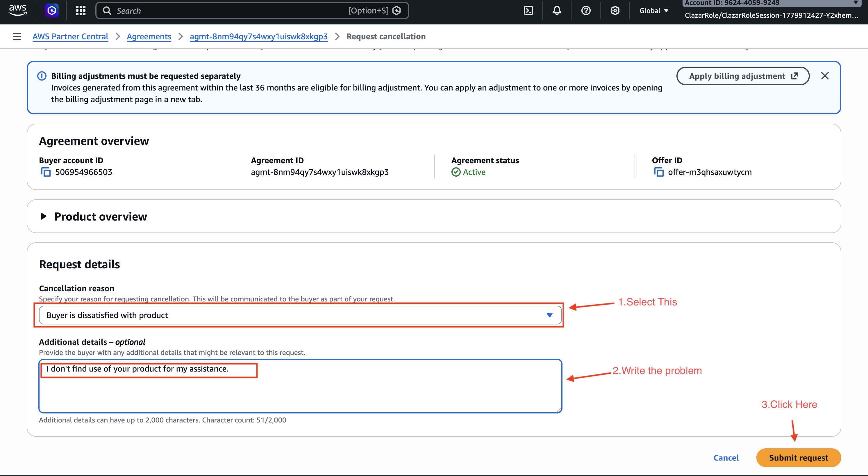Screen dimensions: 868x476
Task: Click the Active agreement status text
Action: (474, 172)
